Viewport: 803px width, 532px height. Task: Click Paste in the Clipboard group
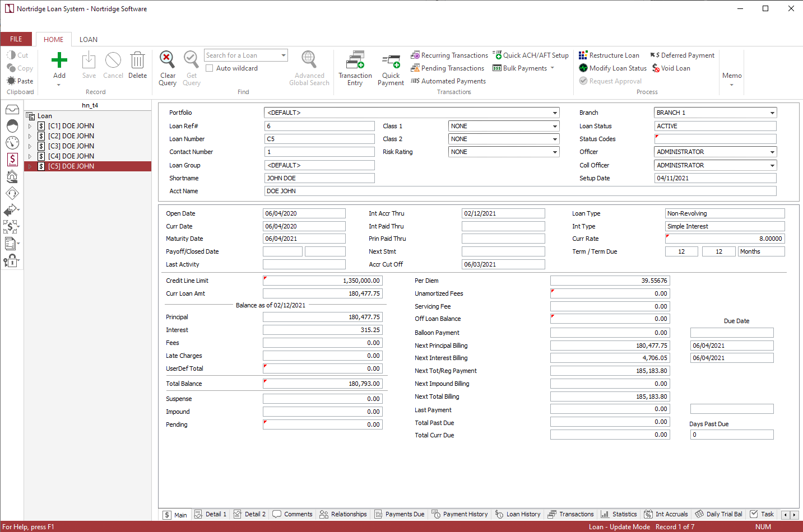click(x=20, y=81)
